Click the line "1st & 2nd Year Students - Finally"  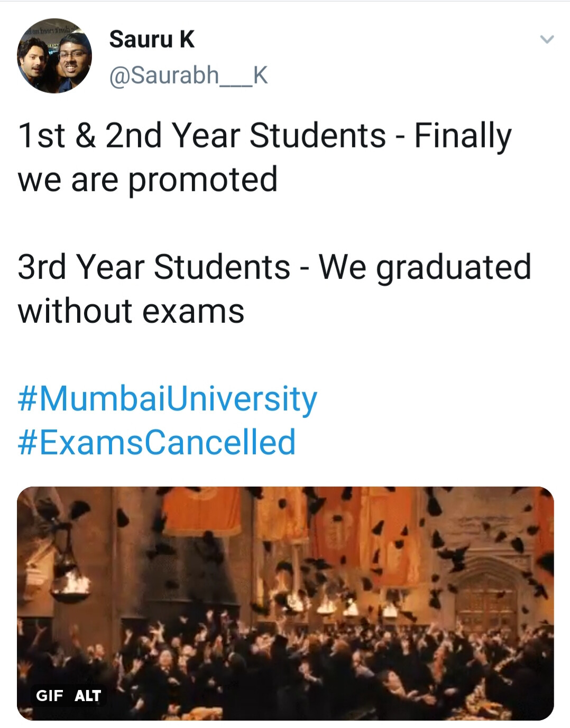pos(264,136)
